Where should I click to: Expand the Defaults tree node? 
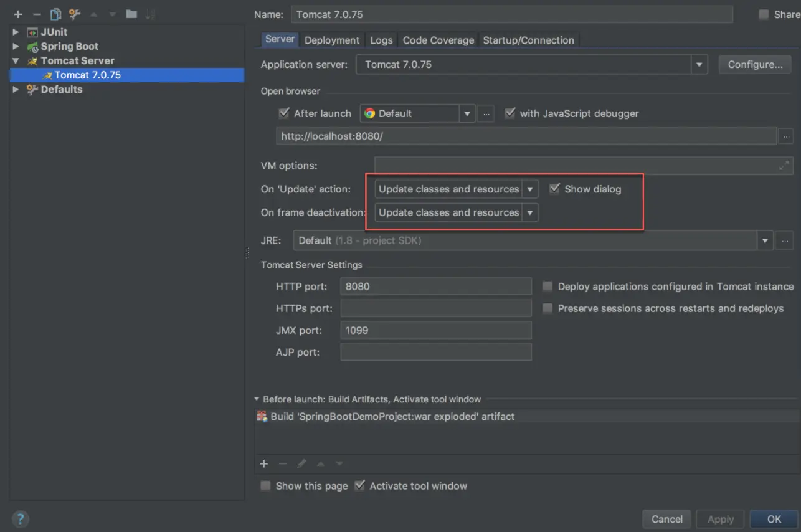(x=16, y=90)
